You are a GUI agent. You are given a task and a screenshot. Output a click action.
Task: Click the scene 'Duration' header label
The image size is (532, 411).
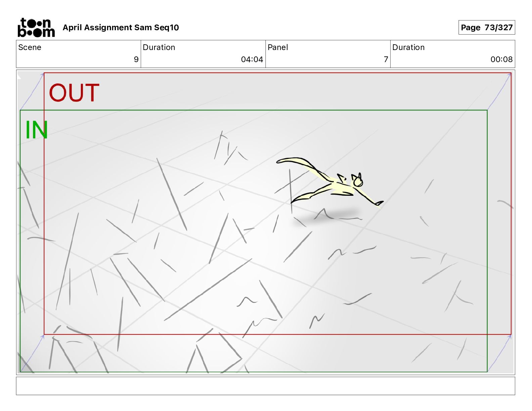pos(159,47)
